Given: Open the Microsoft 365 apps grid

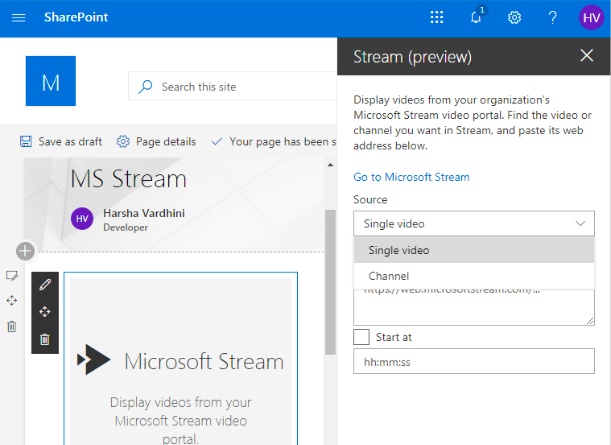Looking at the screenshot, I should coord(436,18).
